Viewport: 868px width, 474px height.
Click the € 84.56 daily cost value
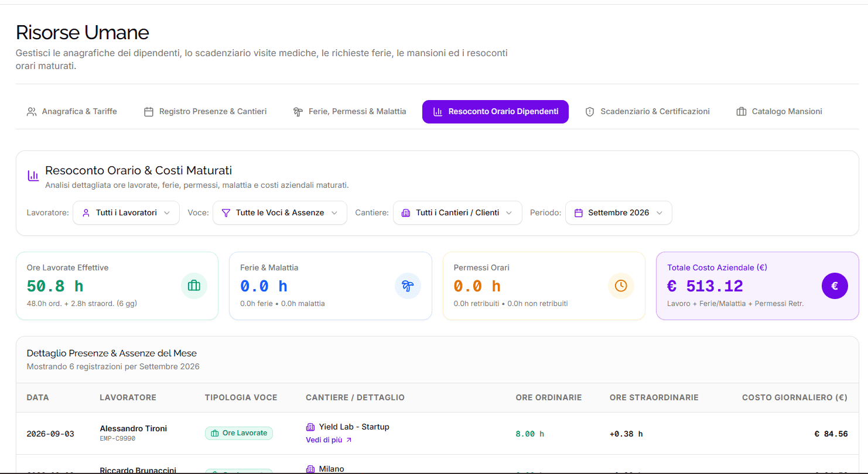pos(831,434)
